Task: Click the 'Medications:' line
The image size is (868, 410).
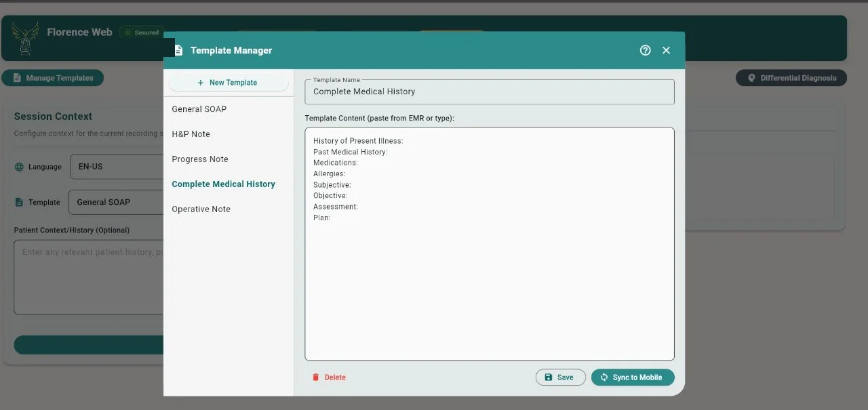Action: point(335,163)
